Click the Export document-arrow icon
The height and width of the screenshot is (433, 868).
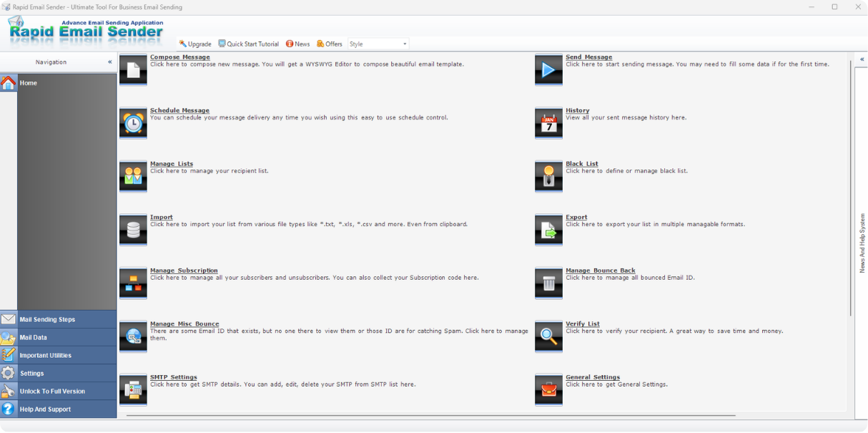[x=548, y=230]
